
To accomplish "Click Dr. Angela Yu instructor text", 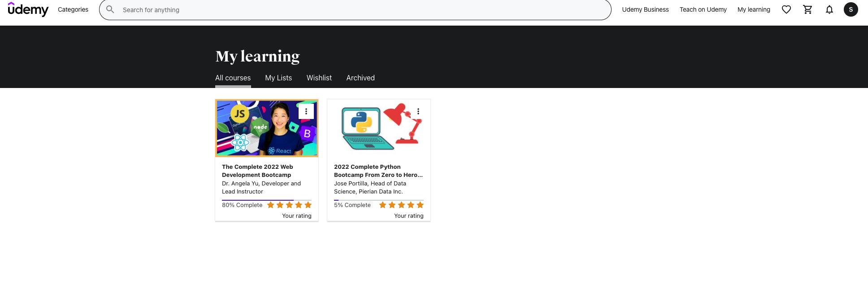I will point(261,188).
